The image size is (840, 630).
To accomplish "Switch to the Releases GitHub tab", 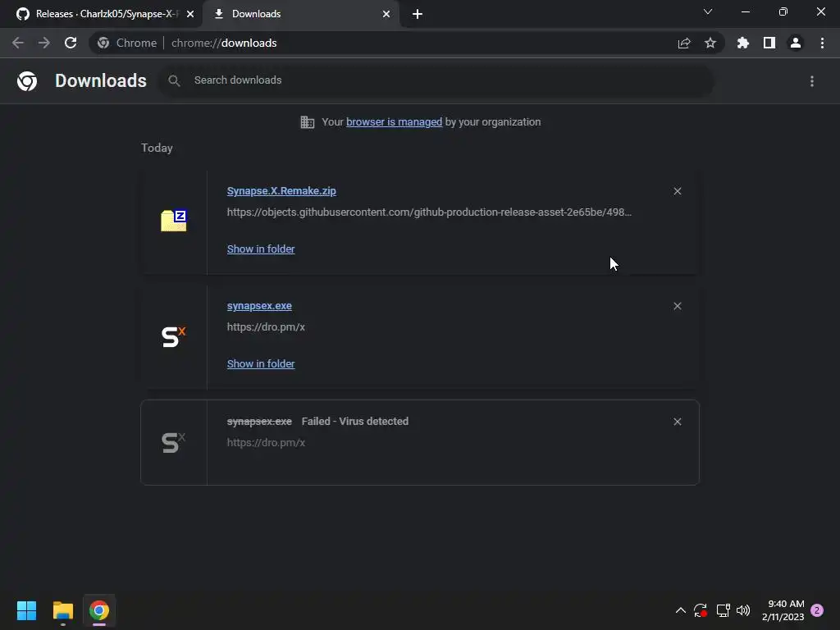I will [x=101, y=14].
